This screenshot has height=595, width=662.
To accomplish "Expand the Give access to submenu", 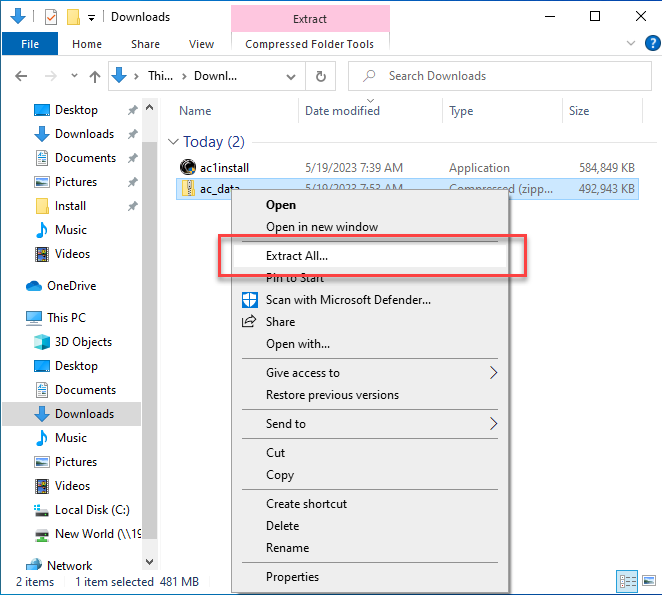I will click(493, 373).
